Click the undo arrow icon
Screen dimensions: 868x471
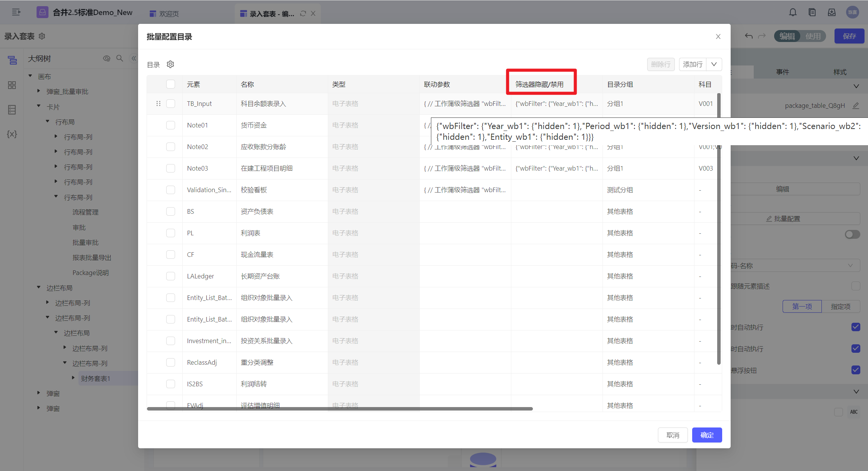pyautogui.click(x=748, y=36)
